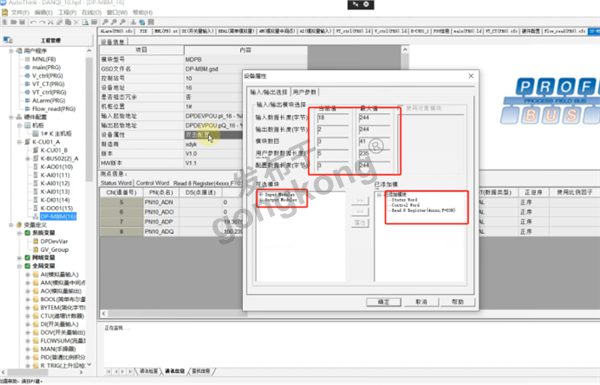Click project tree vertical scrollbar
This screenshot has height=385, width=600.
(89, 119)
